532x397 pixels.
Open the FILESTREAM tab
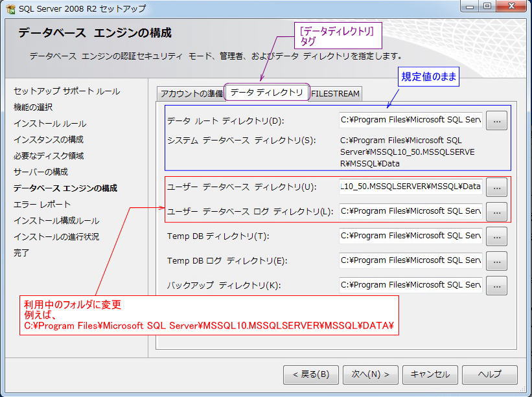point(335,93)
